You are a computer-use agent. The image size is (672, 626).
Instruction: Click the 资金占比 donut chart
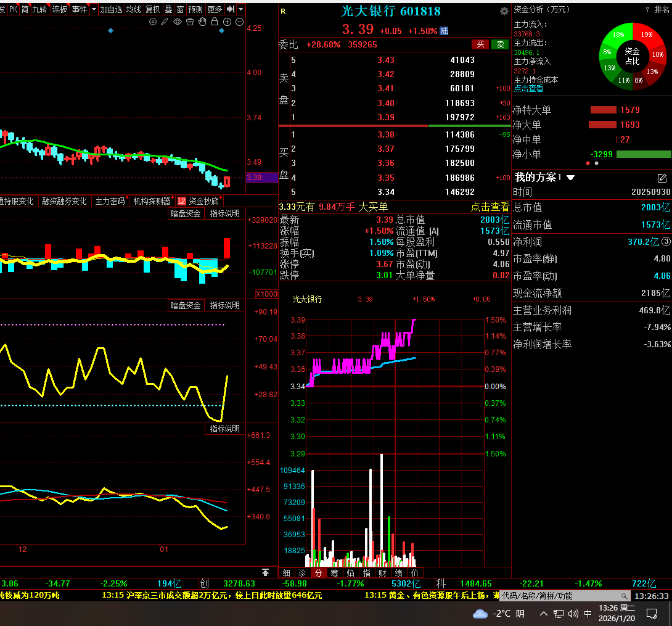pos(633,56)
